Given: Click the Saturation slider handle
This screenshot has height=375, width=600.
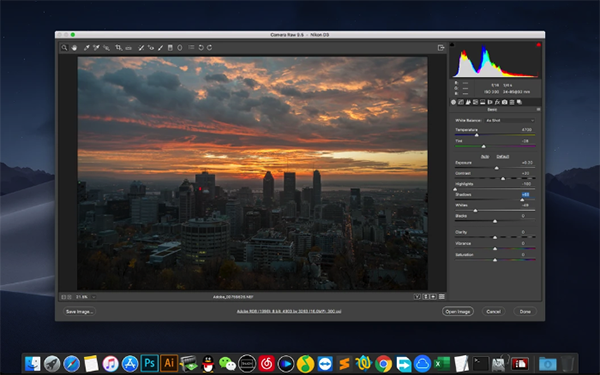Looking at the screenshot, I should pos(495,260).
